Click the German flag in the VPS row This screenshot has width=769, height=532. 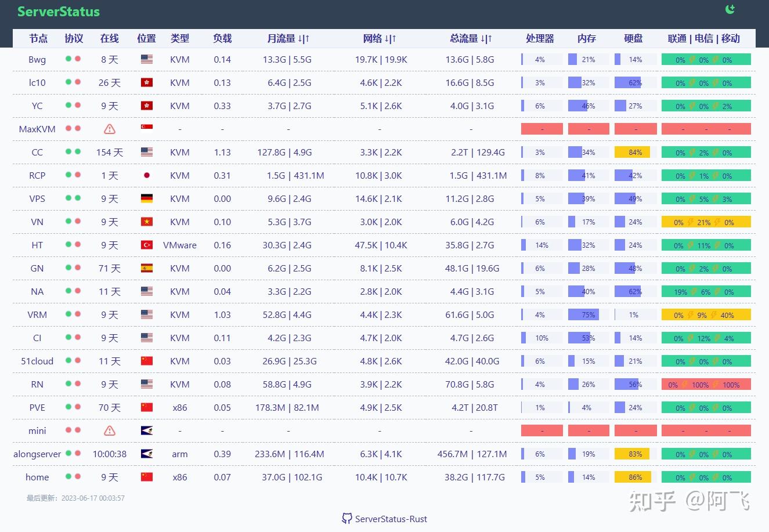tap(147, 198)
